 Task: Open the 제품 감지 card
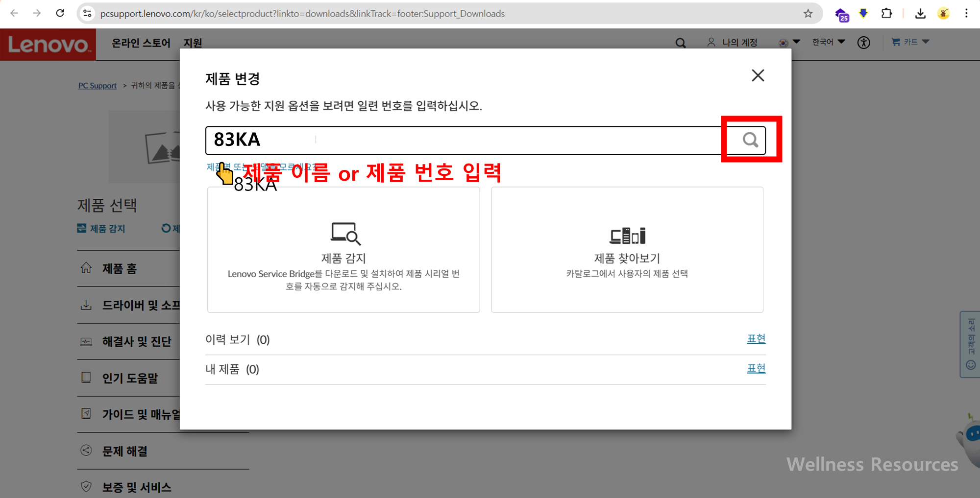(x=343, y=250)
